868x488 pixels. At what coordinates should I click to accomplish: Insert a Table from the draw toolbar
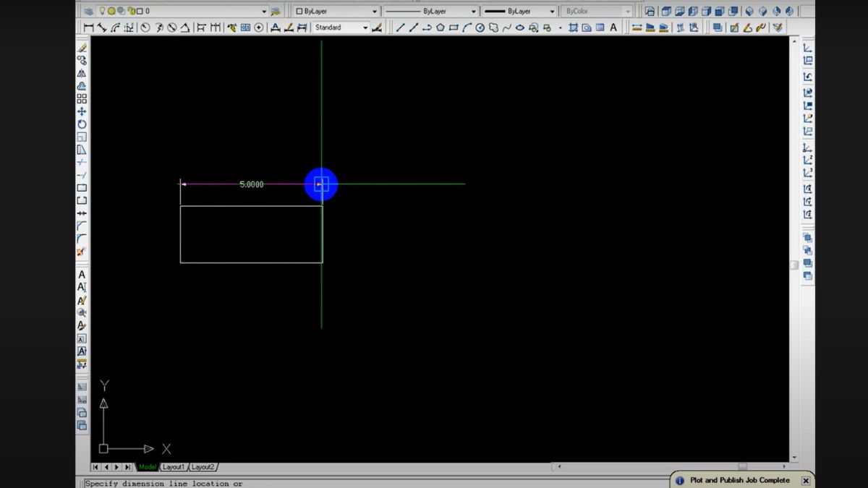pyautogui.click(x=600, y=27)
